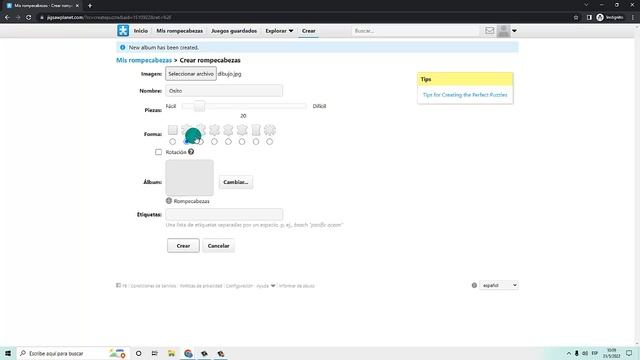Image resolution: width=640 pixels, height=360 pixels.
Task: Click the Piezas slider handle
Action: pyautogui.click(x=199, y=106)
